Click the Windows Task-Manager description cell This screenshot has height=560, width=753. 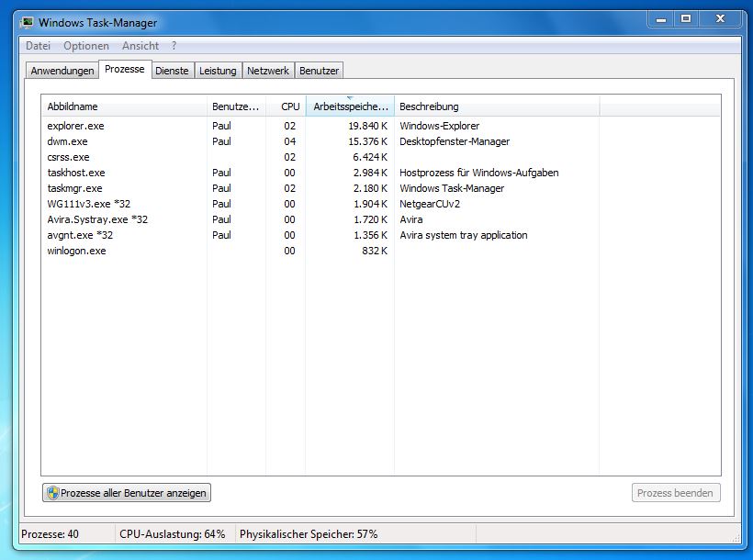pyautogui.click(x=452, y=188)
